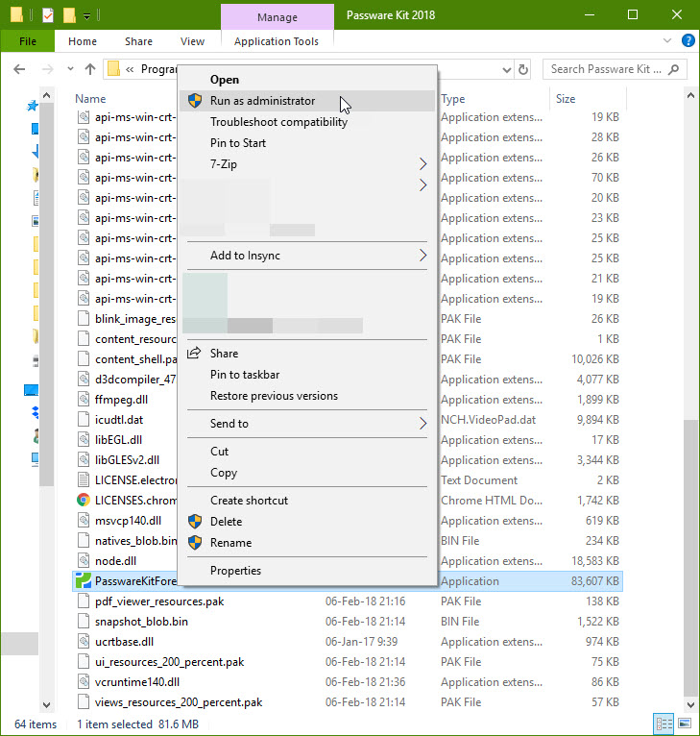Choose Open from the context menu
The height and width of the screenshot is (736, 700).
(307, 80)
